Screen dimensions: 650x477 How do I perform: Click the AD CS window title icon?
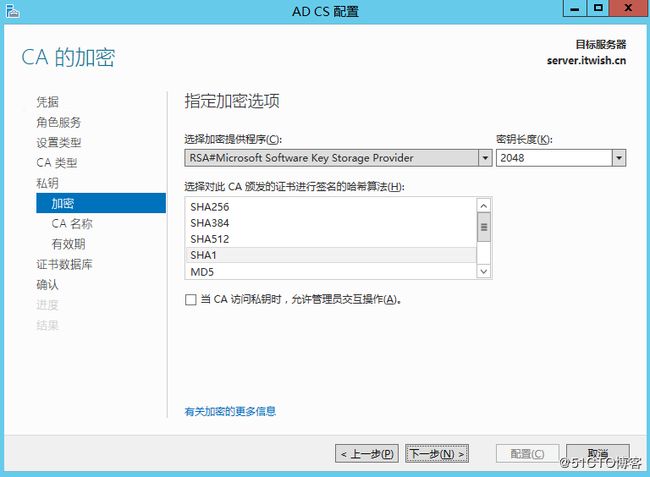tap(12, 11)
